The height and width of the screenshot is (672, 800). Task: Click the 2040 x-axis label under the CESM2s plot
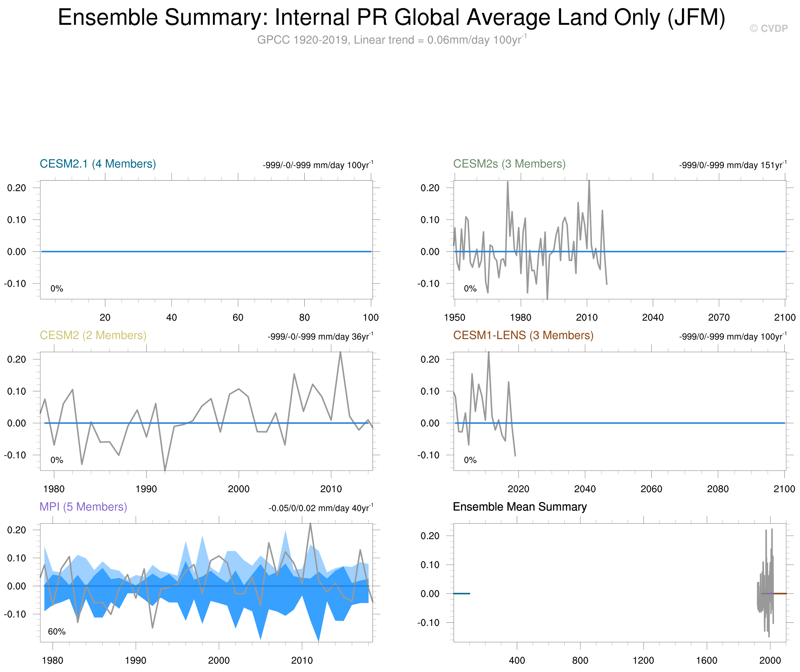(652, 317)
